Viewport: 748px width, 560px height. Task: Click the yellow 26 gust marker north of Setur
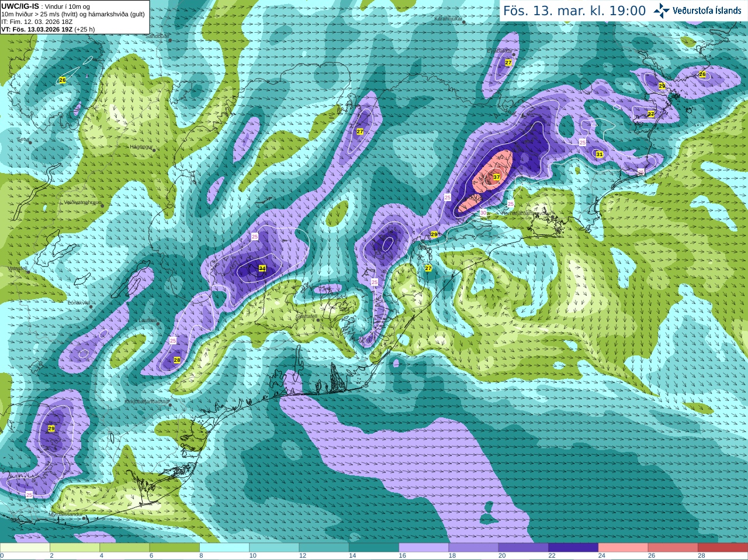pyautogui.click(x=63, y=80)
